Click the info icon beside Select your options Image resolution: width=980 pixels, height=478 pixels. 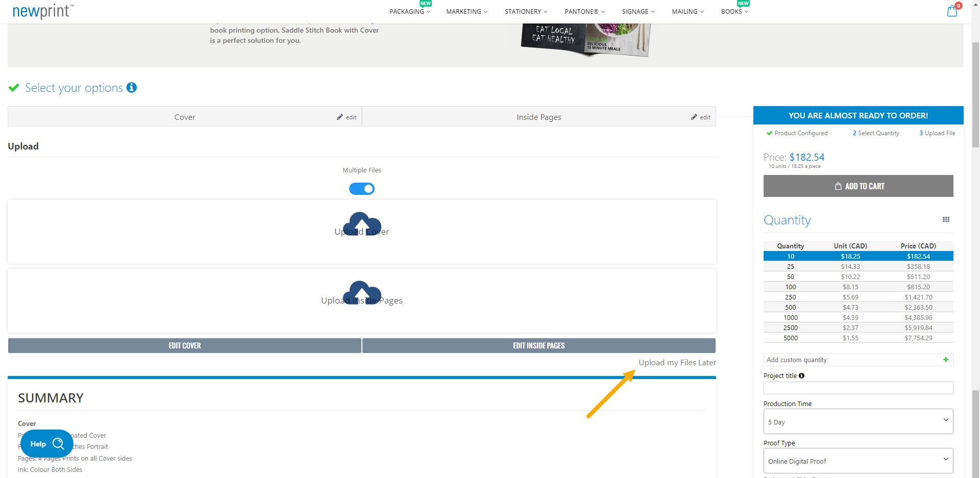(132, 88)
